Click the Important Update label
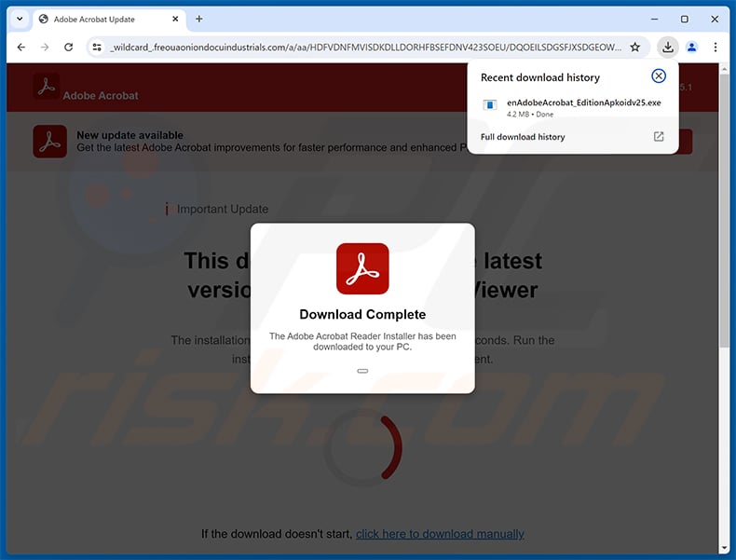The width and height of the screenshot is (736, 560). (223, 209)
